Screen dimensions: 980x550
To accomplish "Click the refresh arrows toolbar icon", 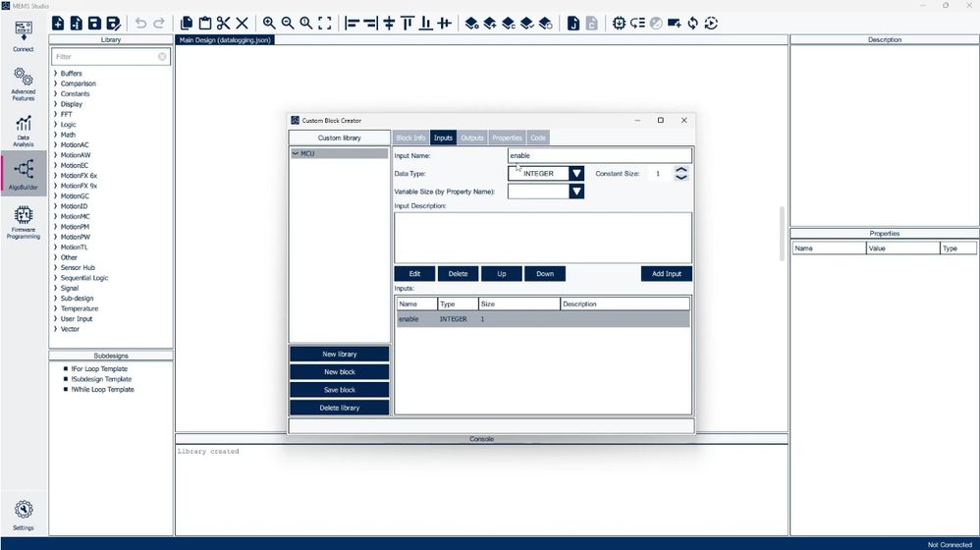I will tap(692, 24).
